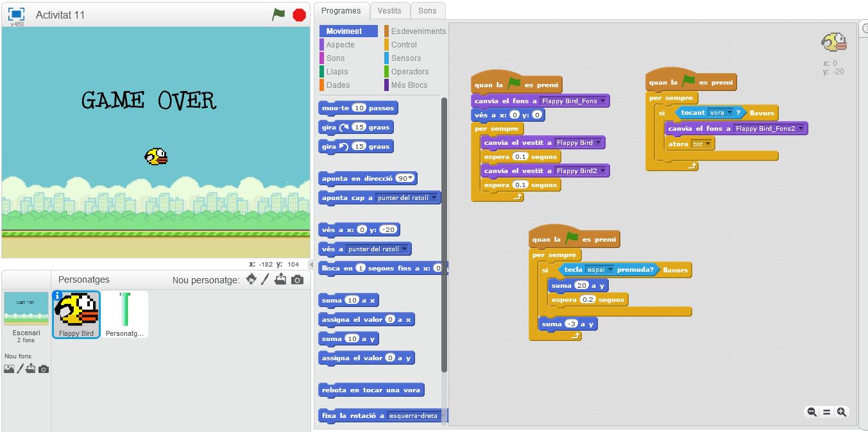This screenshot has width=868, height=432.
Task: Select the Operadors block category
Action: click(x=410, y=72)
